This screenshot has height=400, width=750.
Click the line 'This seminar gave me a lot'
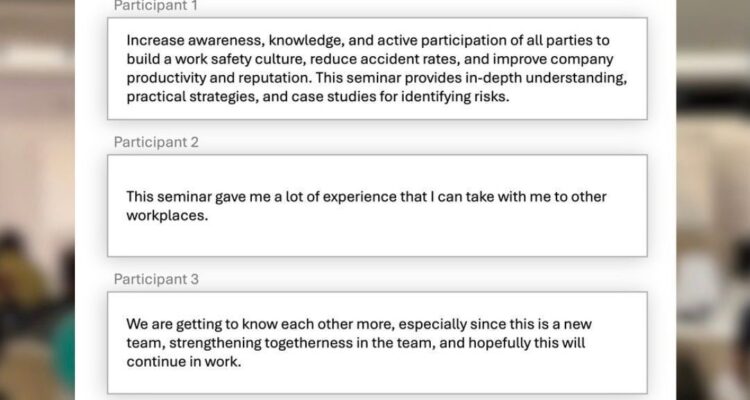(x=366, y=196)
